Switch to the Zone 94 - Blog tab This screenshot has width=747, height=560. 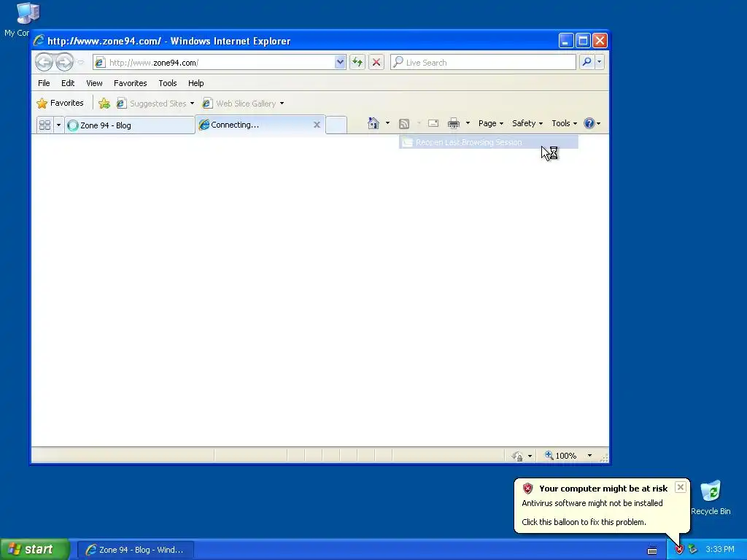(130, 125)
